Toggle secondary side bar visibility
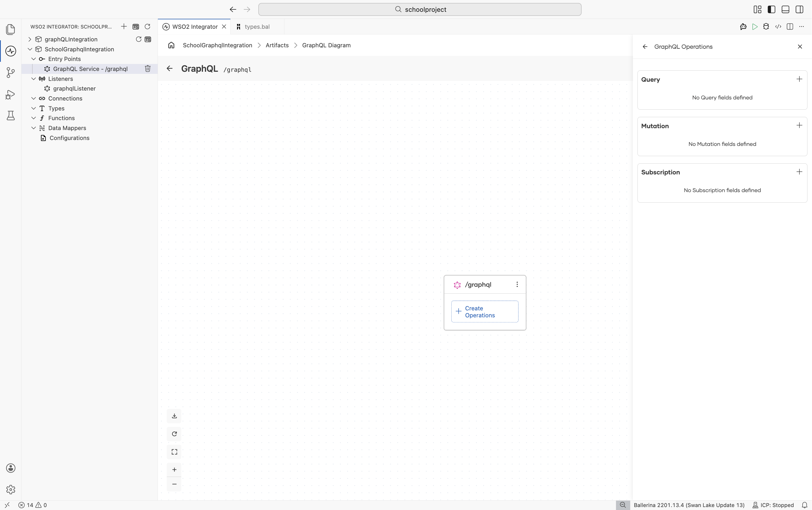The image size is (812, 510). (799, 9)
